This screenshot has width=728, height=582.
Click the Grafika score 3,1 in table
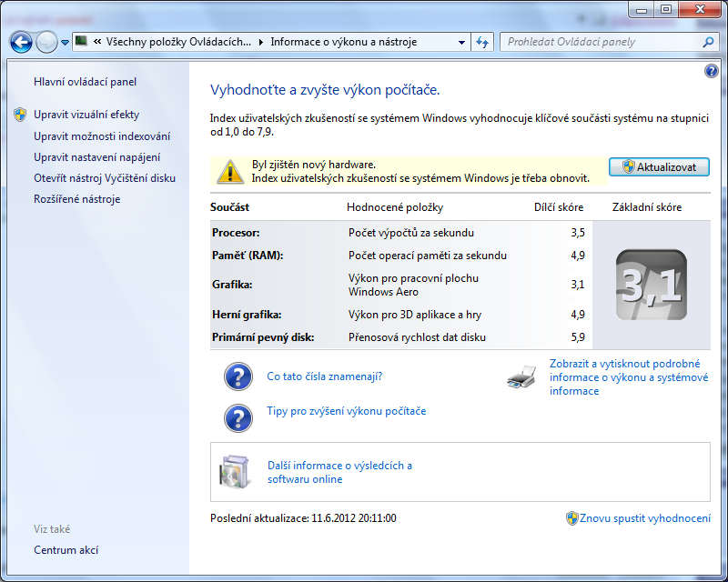tap(578, 285)
